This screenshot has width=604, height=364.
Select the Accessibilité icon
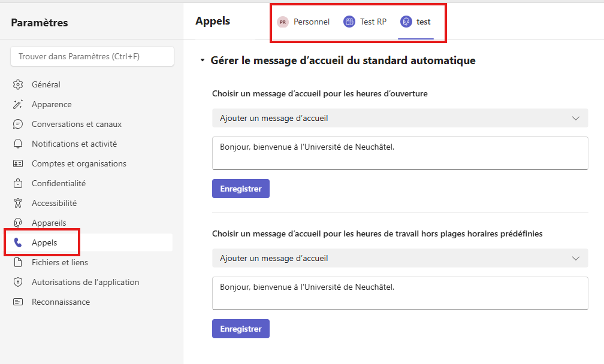[x=19, y=203]
